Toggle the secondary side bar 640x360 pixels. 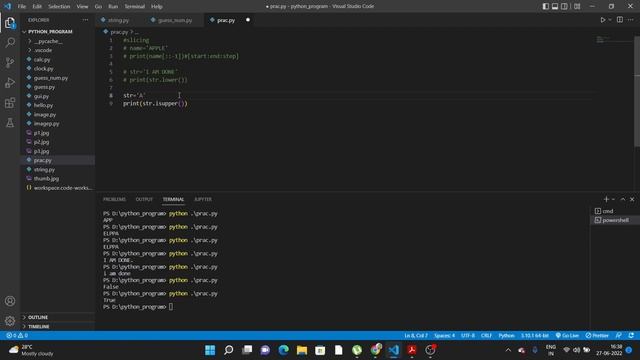coord(564,6)
